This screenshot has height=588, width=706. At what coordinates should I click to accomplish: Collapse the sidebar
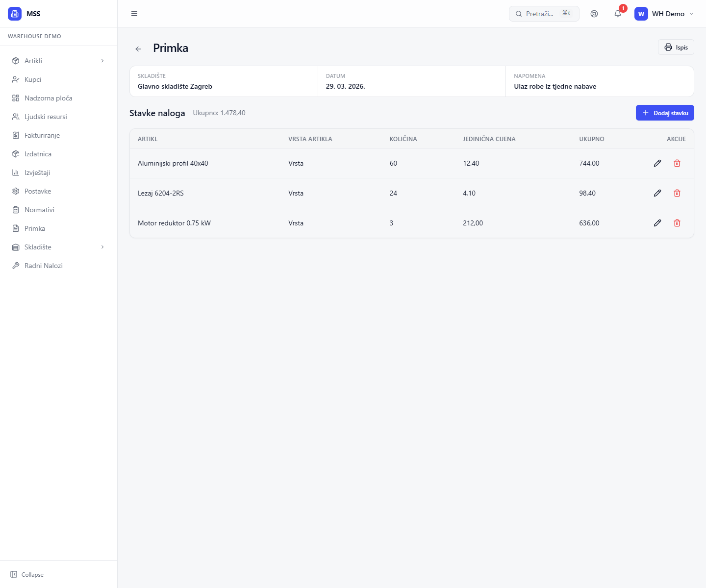coord(27,574)
